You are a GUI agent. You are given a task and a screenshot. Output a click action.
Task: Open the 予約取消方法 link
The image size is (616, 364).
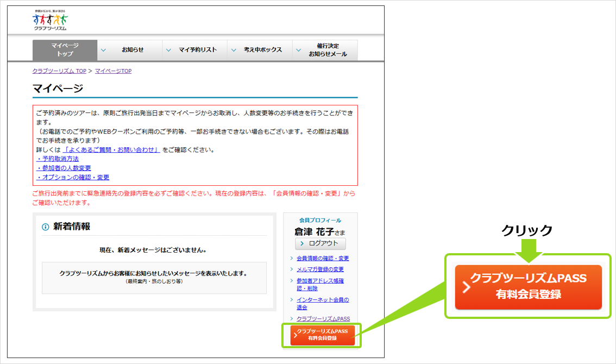pyautogui.click(x=58, y=159)
